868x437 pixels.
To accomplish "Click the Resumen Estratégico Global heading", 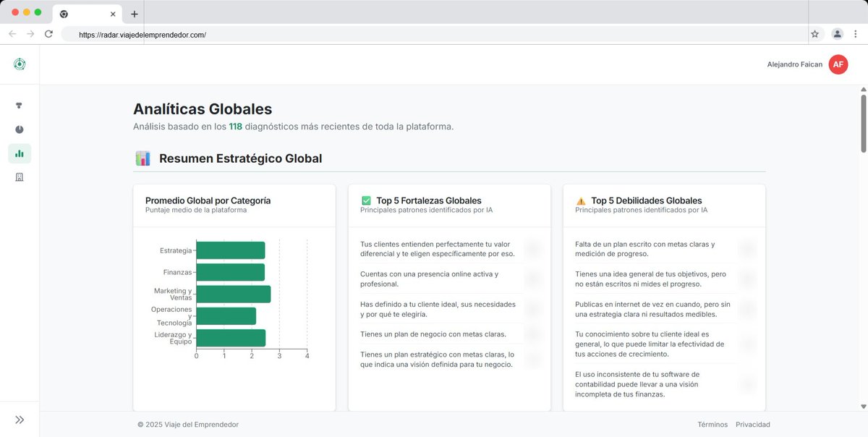I will coord(241,158).
